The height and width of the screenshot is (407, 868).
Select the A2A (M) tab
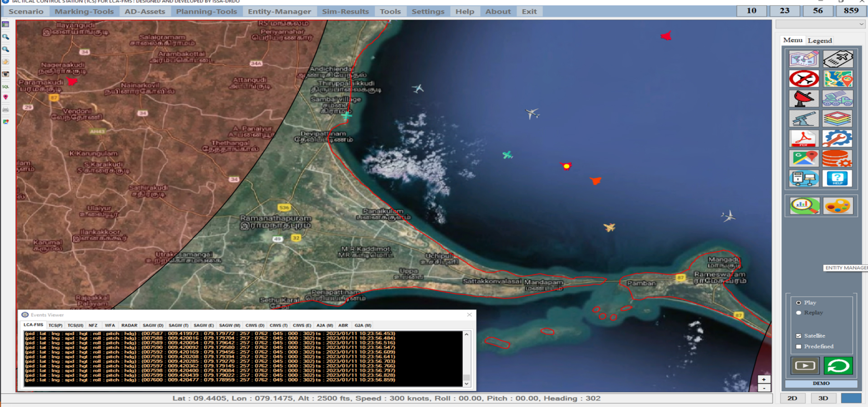[325, 325]
